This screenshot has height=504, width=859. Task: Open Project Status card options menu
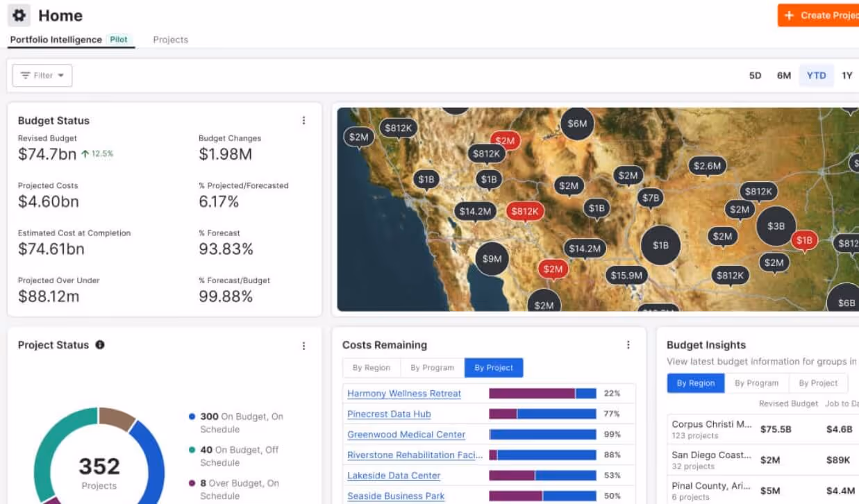point(303,345)
